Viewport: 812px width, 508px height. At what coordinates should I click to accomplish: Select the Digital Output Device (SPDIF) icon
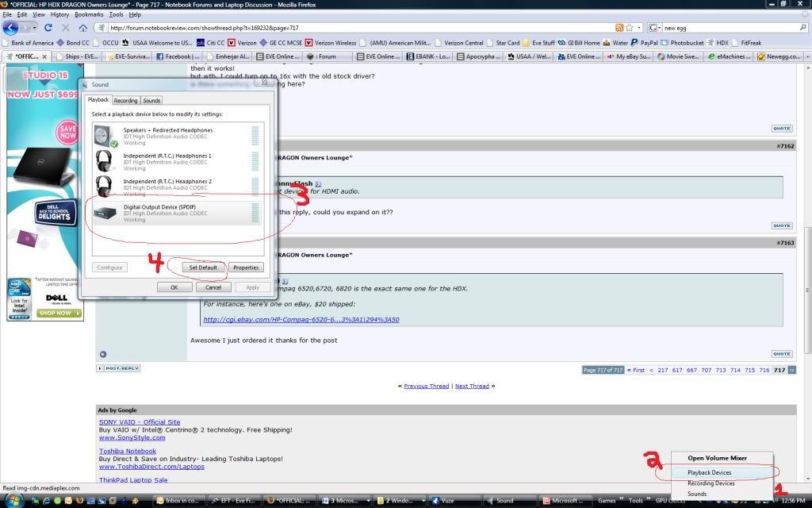tap(103, 213)
